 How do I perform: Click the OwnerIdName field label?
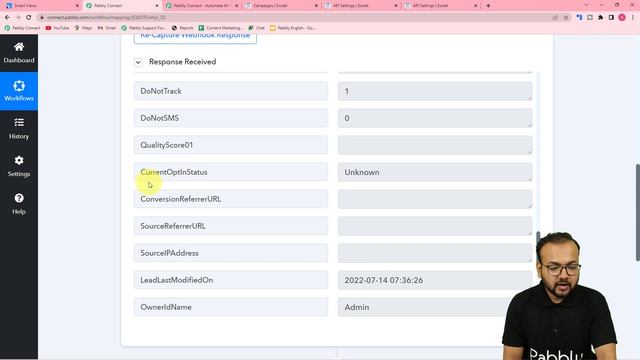[231, 307]
